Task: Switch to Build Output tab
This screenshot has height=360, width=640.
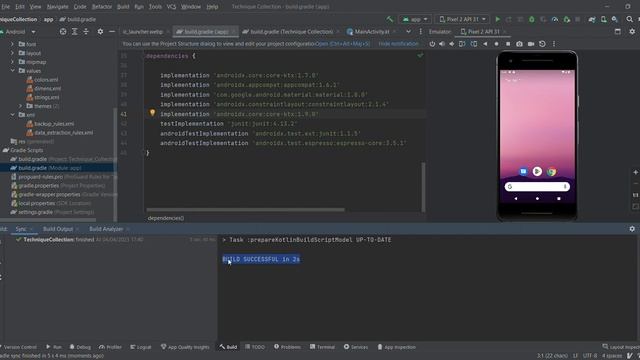Action: pos(58,229)
